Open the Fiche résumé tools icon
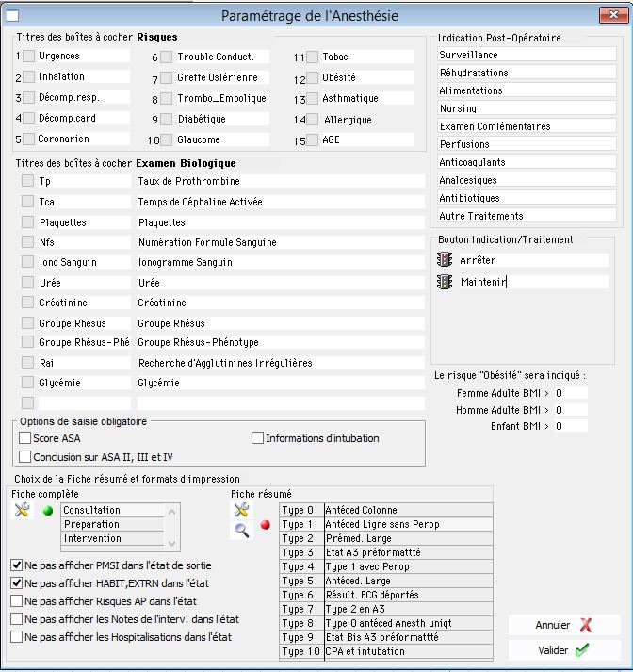This screenshot has width=633, height=672. [x=241, y=510]
